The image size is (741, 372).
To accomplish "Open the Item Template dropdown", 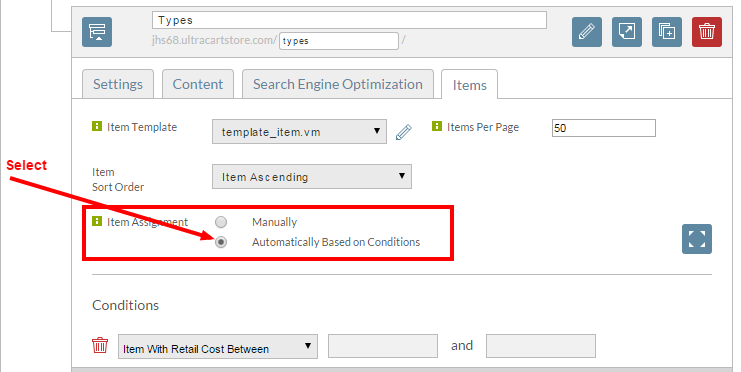I will (299, 131).
